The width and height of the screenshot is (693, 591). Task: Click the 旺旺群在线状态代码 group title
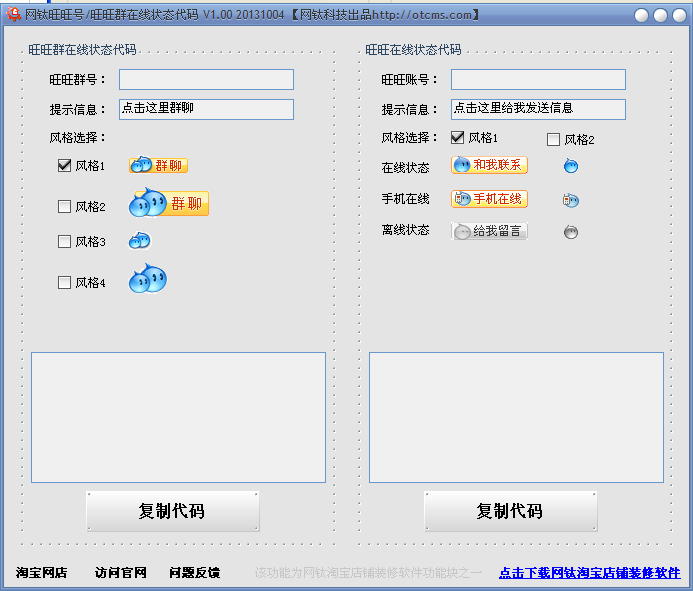point(82,50)
